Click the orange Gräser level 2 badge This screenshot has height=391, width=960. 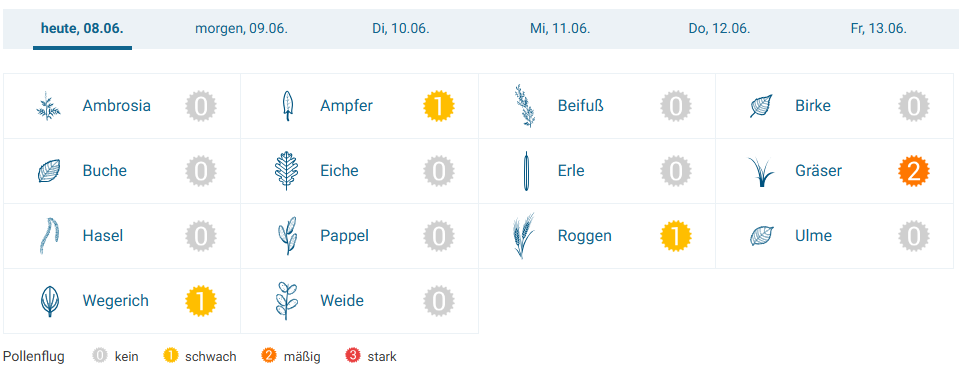[x=914, y=171]
